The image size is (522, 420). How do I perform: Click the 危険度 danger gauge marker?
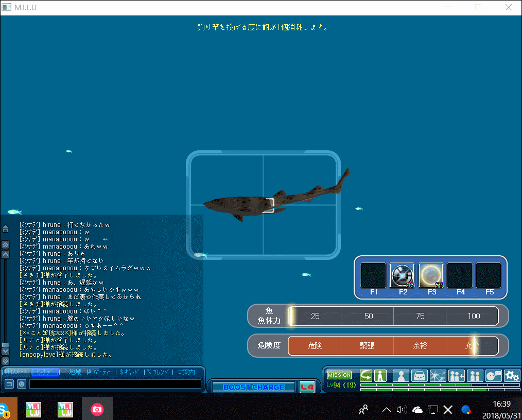475,345
